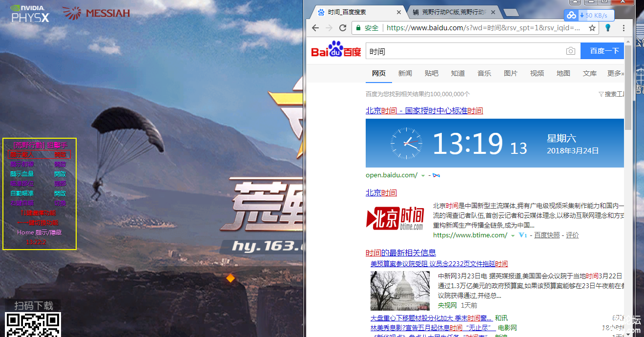Click the 百度一下 search button
The image size is (644, 337).
[x=602, y=51]
